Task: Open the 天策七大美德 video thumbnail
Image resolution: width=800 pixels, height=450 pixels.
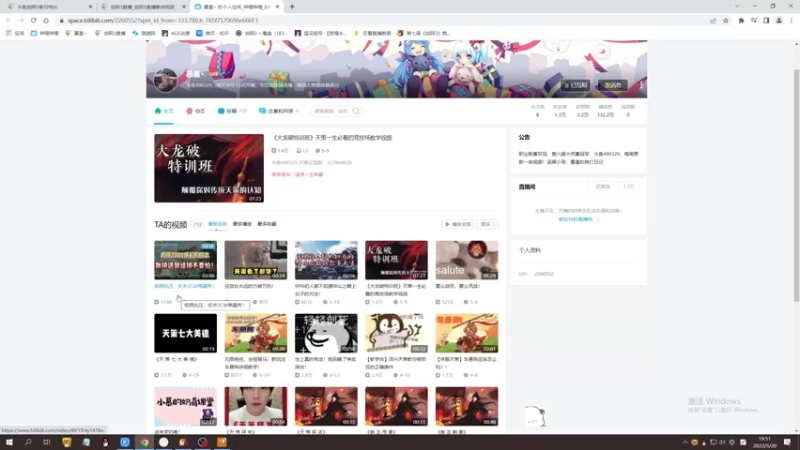Action: (186, 333)
